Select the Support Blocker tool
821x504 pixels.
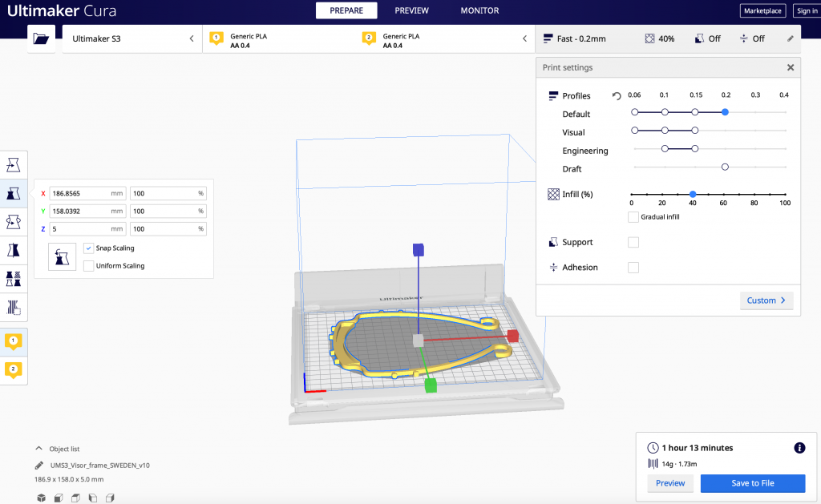(14, 307)
